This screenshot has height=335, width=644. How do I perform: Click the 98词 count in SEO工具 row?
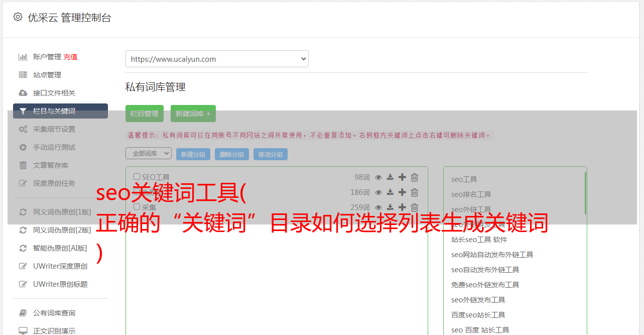(362, 177)
